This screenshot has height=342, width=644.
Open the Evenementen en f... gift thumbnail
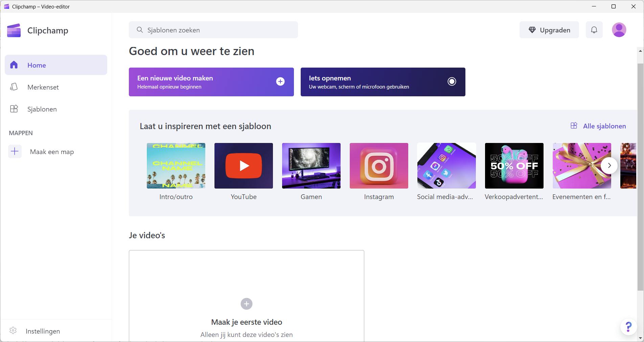pyautogui.click(x=582, y=166)
